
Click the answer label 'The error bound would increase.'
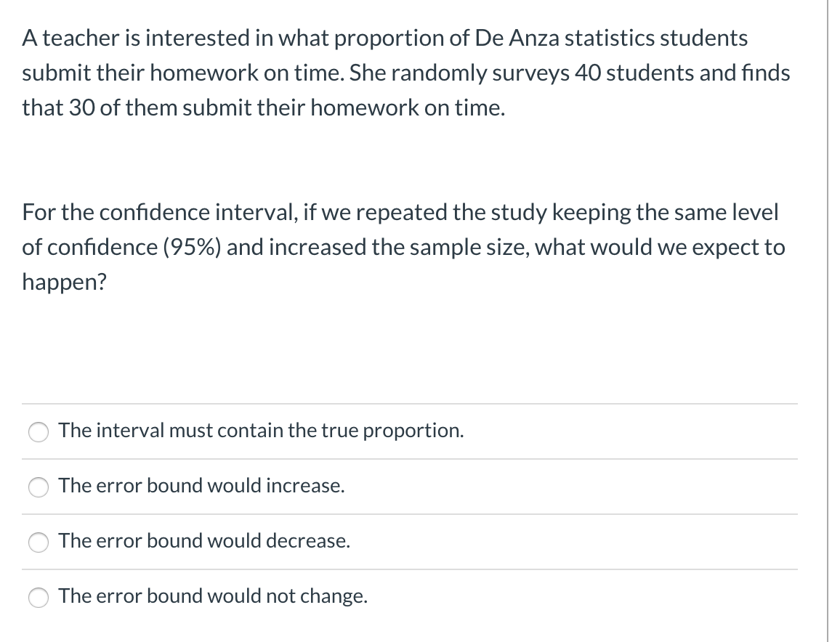(x=201, y=486)
